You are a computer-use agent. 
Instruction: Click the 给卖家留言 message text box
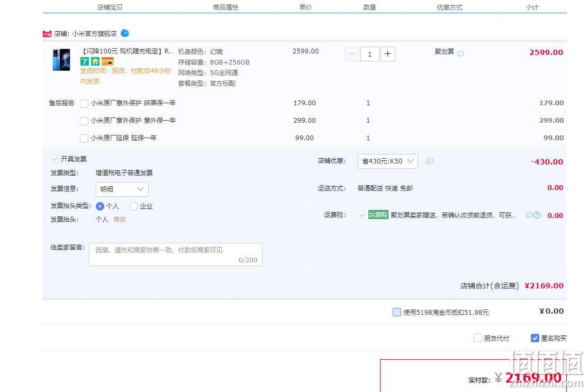click(176, 254)
